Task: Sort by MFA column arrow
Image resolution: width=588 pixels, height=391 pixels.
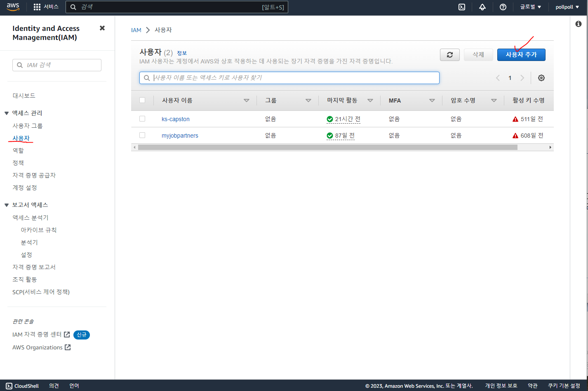Action: coord(432,101)
